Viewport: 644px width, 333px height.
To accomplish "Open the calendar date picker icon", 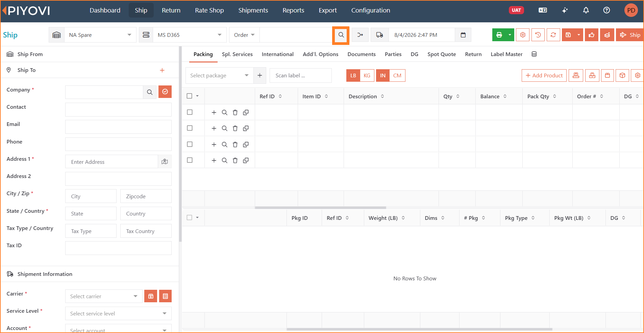I will click(x=463, y=35).
